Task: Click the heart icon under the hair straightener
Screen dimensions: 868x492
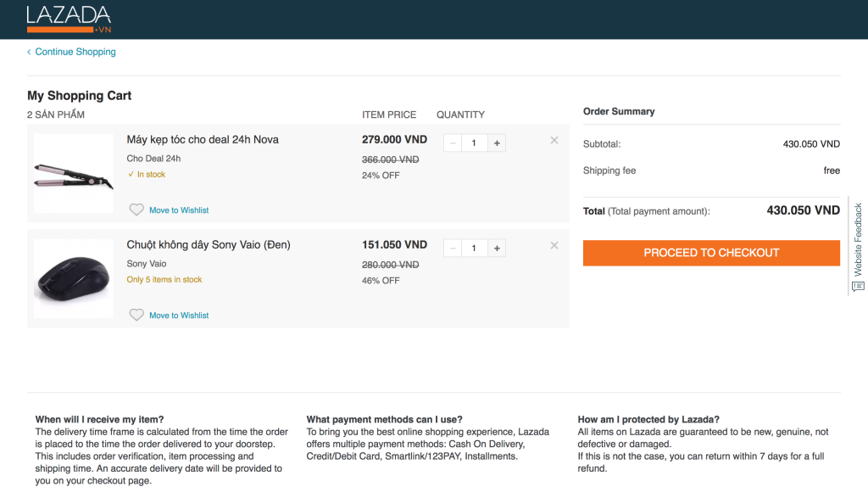Action: click(136, 210)
